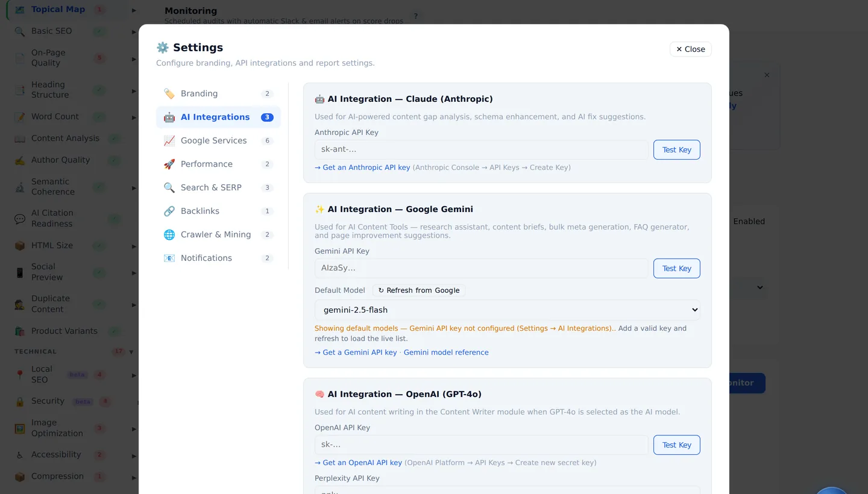Test the OpenAI API key
This screenshot has width=868, height=494.
[x=676, y=445]
